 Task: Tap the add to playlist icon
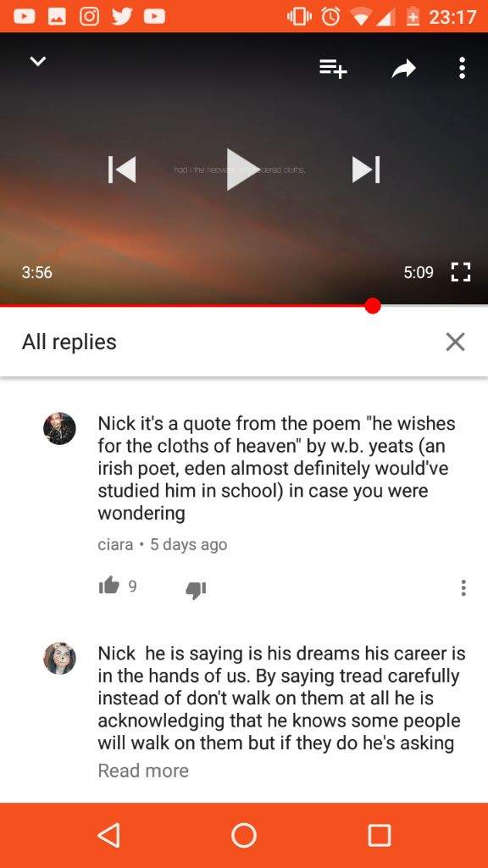coord(333,69)
